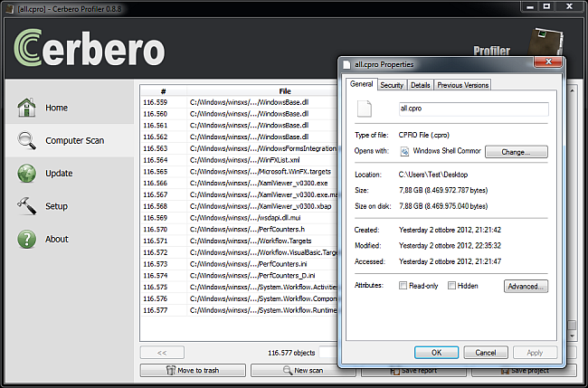Screen dimensions: 588x388
Task: Click the all.cpro file icon in Properties
Action: click(365, 109)
